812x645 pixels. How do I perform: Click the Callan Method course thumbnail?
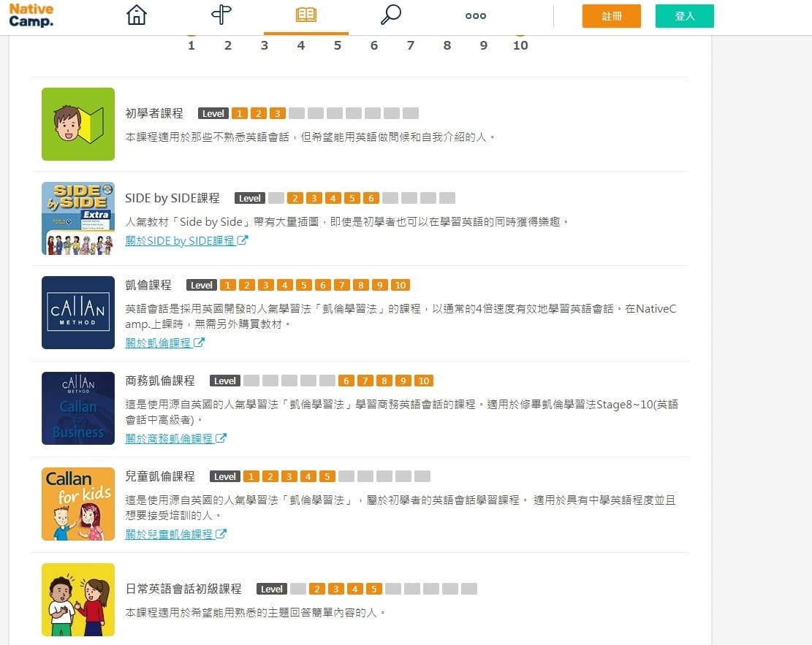pos(77,313)
